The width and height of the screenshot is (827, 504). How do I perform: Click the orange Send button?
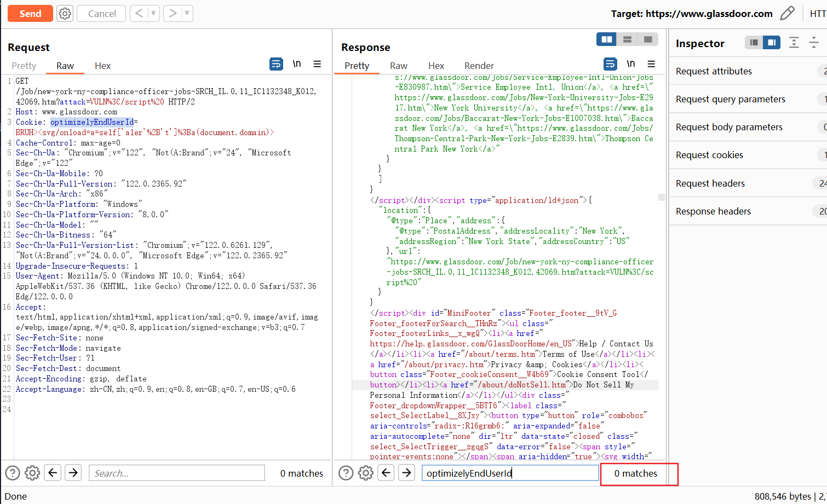point(30,14)
